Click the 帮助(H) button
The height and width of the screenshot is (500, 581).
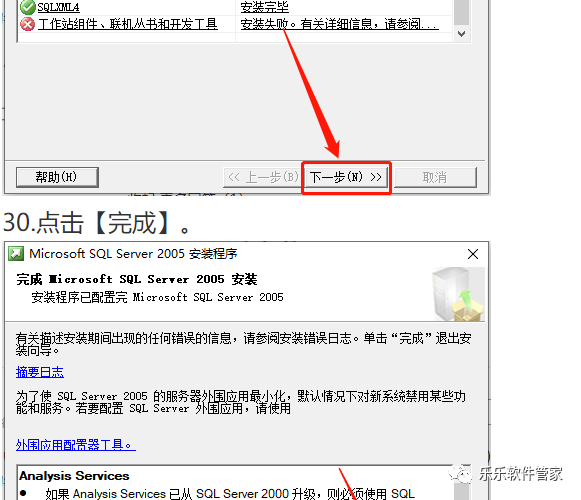pyautogui.click(x=57, y=177)
